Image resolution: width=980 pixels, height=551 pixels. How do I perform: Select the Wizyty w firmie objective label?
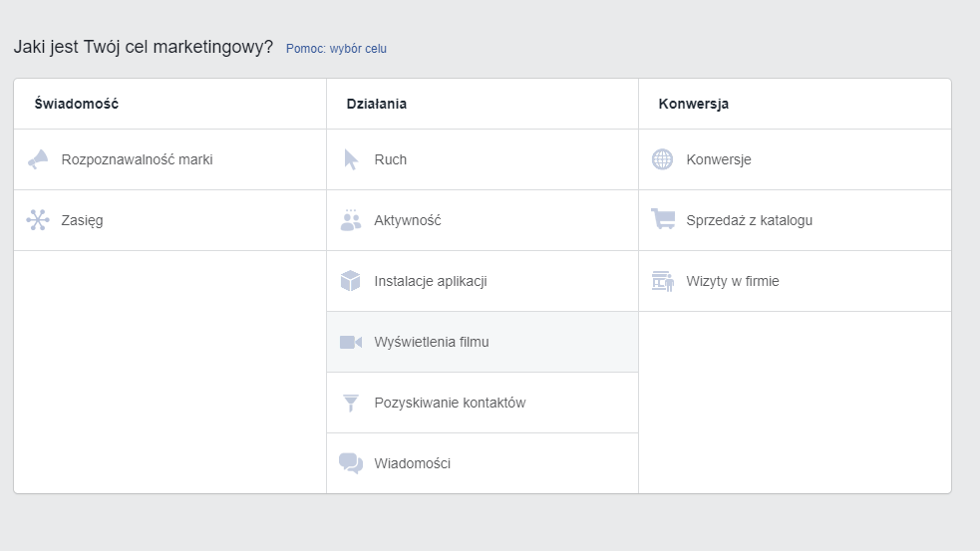coord(733,281)
